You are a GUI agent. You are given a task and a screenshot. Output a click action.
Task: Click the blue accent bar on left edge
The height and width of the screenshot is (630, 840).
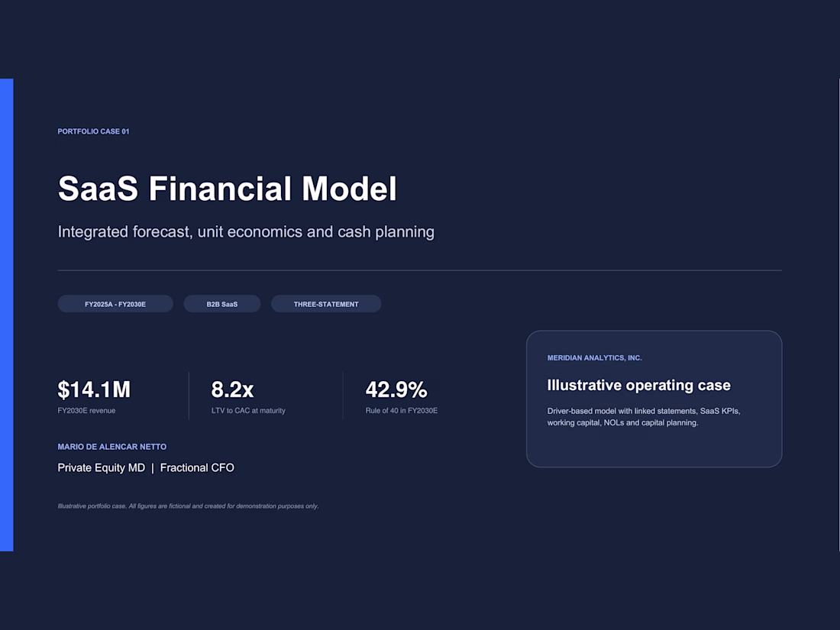pyautogui.click(x=6, y=315)
